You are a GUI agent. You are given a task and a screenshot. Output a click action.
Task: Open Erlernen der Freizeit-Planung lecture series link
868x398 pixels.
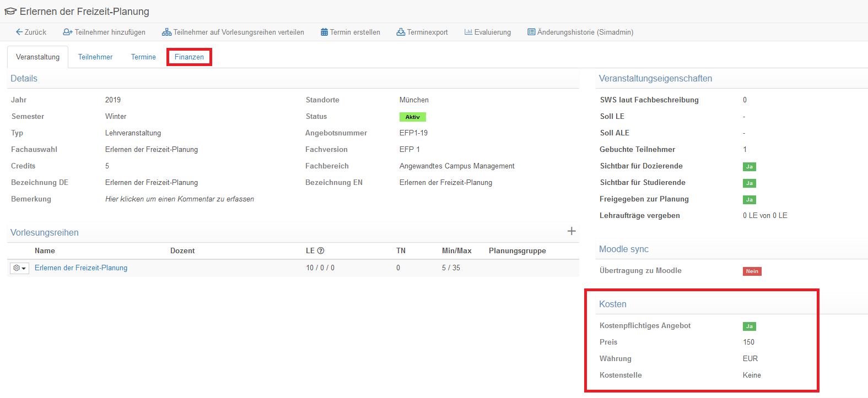(81, 268)
